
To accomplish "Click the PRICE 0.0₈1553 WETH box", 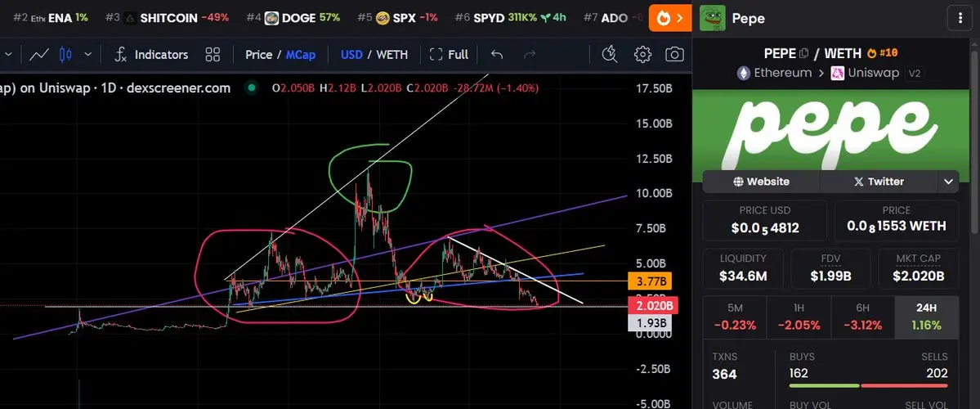I will [x=897, y=220].
